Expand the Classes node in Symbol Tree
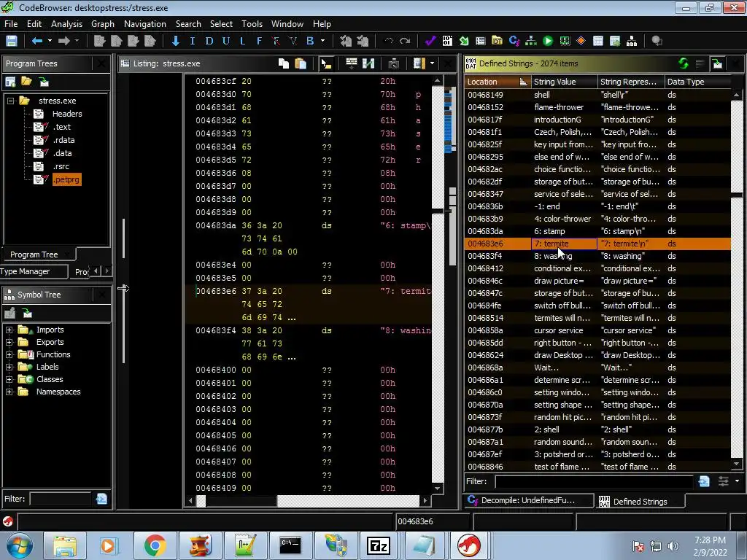Image resolution: width=747 pixels, height=560 pixels. coord(9,379)
